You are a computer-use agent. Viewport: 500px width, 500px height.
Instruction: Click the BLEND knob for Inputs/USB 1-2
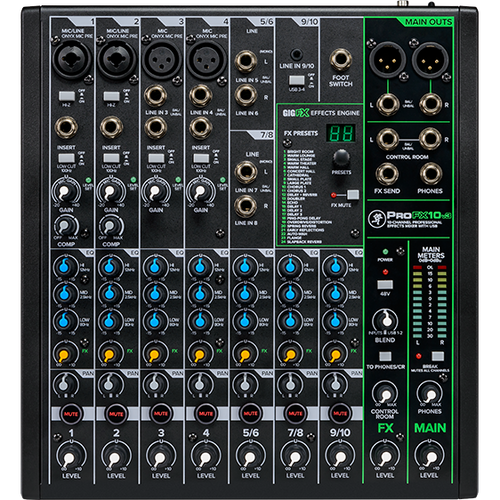(x=385, y=321)
